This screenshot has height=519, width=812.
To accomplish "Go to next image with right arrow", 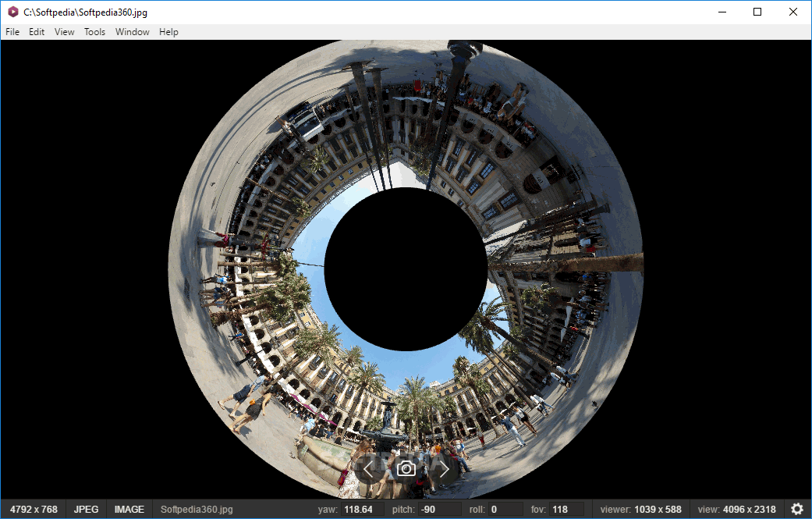I will click(444, 469).
